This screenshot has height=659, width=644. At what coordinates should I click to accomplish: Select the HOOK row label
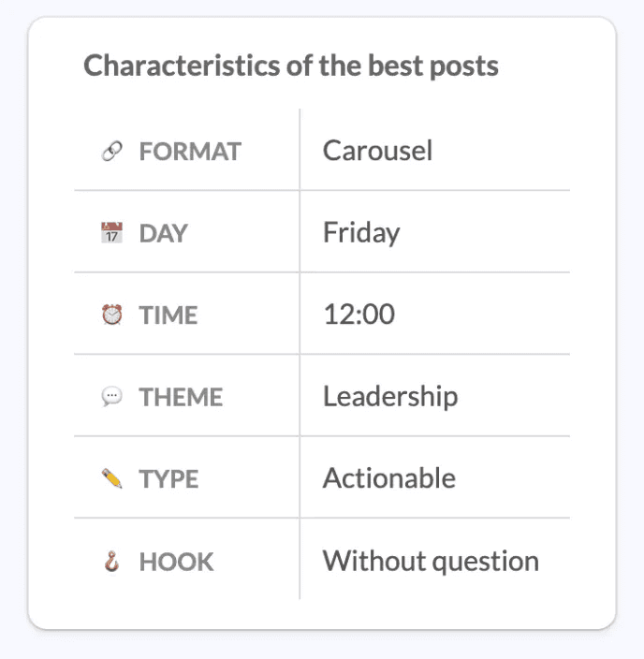[177, 562]
